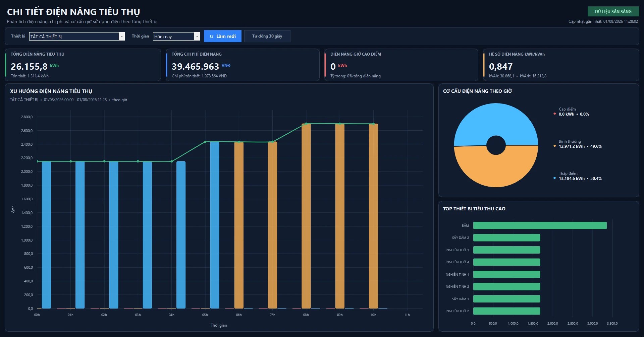
Task: Toggle the Tự động 30 giây auto-refresh
Action: coord(267,36)
